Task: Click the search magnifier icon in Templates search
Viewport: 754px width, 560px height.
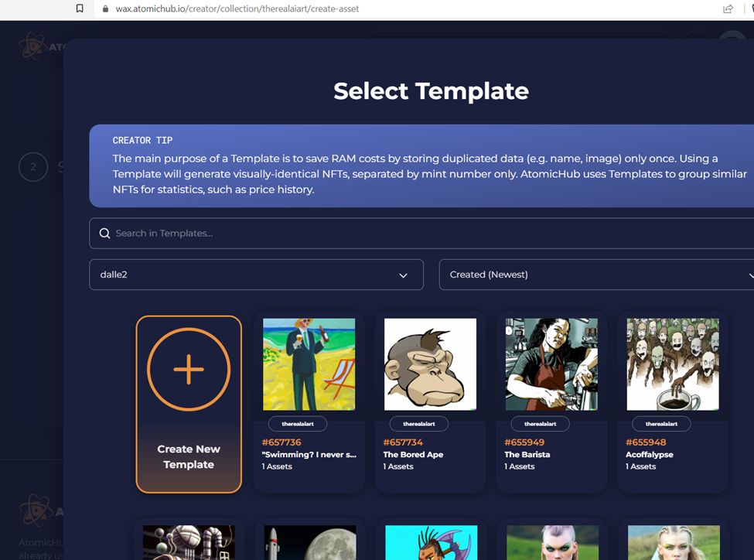Action: pyautogui.click(x=104, y=234)
